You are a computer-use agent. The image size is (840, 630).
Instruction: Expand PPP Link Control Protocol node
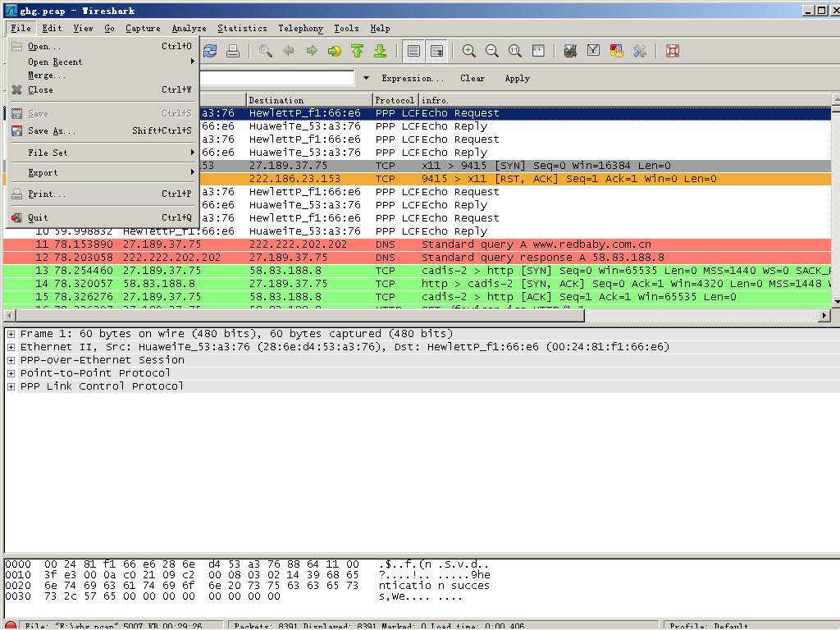point(11,386)
